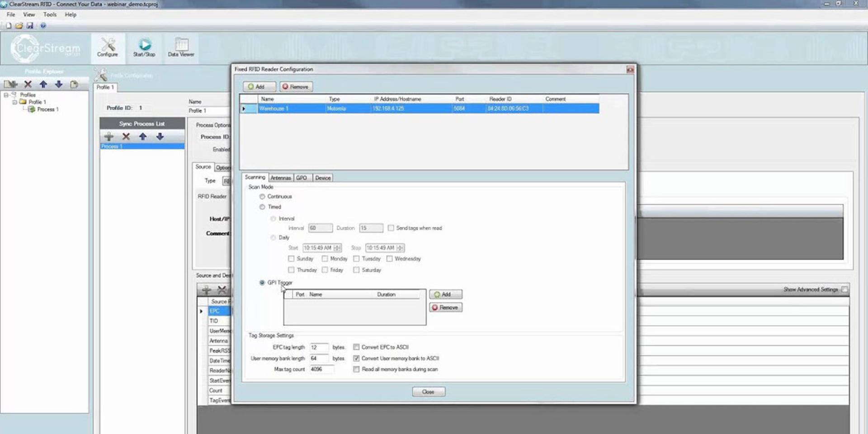Switch to the Antennas tab
Screen dimensions: 868x434
click(281, 178)
